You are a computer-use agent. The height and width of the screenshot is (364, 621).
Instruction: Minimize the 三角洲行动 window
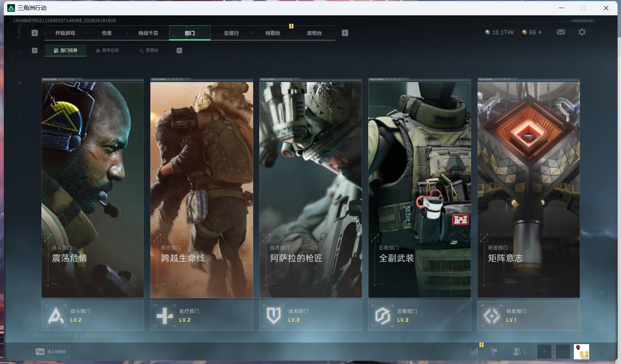pyautogui.click(x=561, y=8)
